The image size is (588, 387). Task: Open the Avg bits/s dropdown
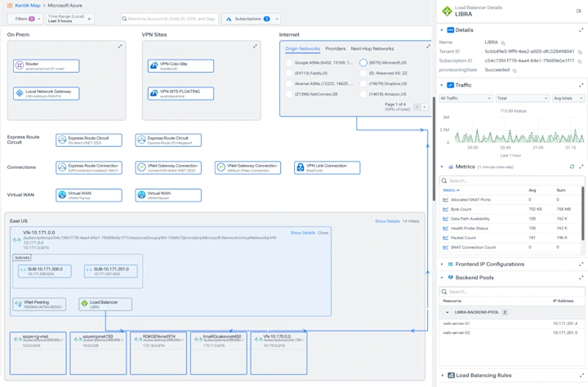coord(568,98)
